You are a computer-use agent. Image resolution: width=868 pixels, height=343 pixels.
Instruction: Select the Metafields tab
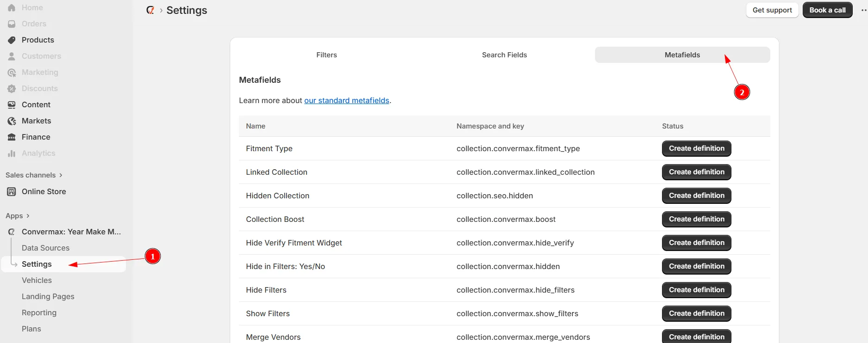point(682,55)
